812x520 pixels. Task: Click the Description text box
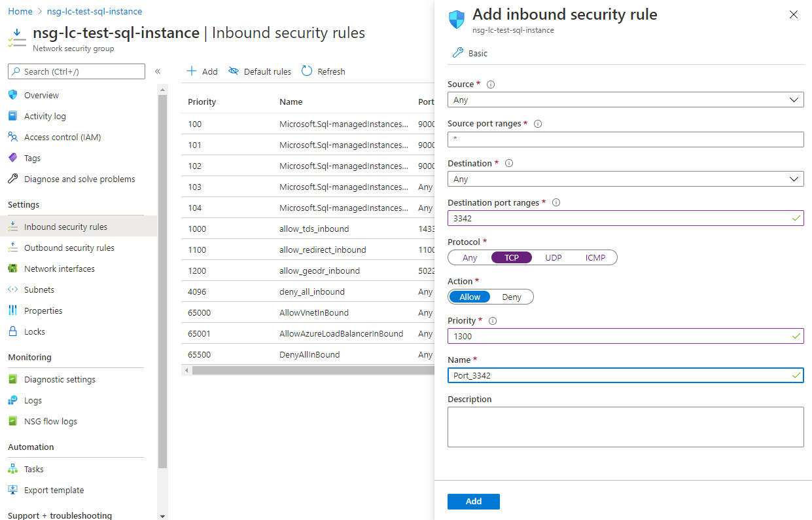click(625, 426)
